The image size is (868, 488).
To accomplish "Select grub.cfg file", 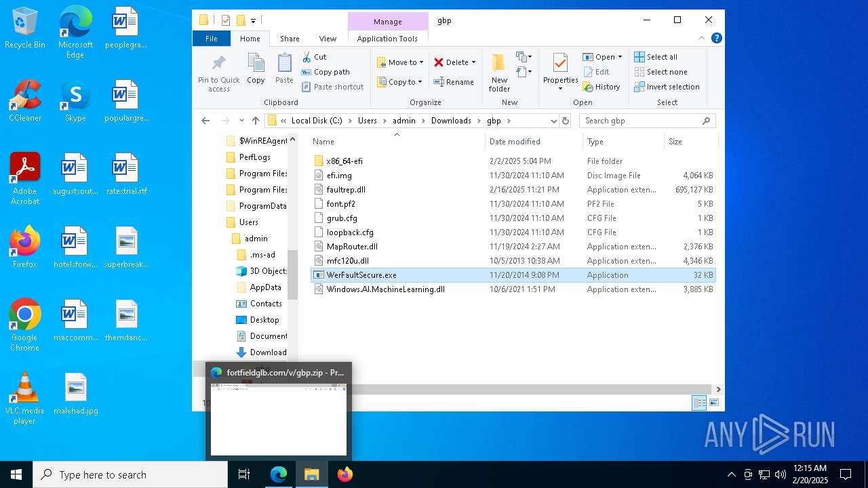I will pyautogui.click(x=342, y=218).
